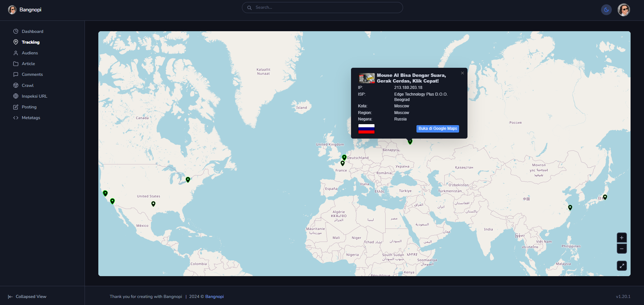Viewport: 644px width, 305px height.
Task: Select the Tracking menu item
Action: [31, 42]
